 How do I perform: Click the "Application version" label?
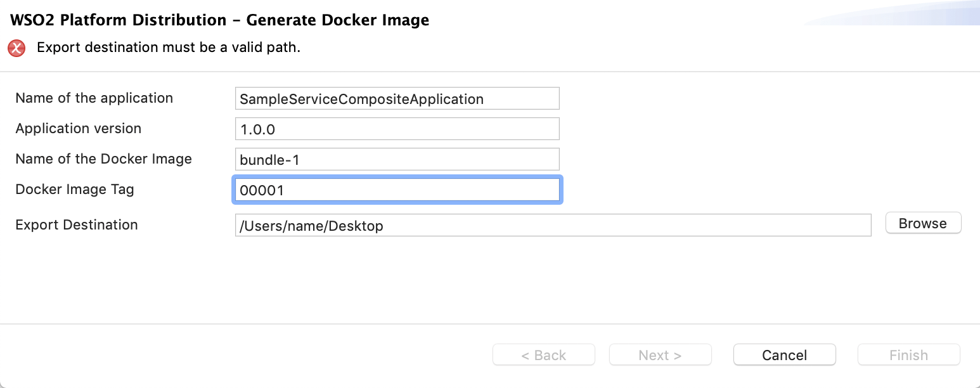[x=78, y=129]
